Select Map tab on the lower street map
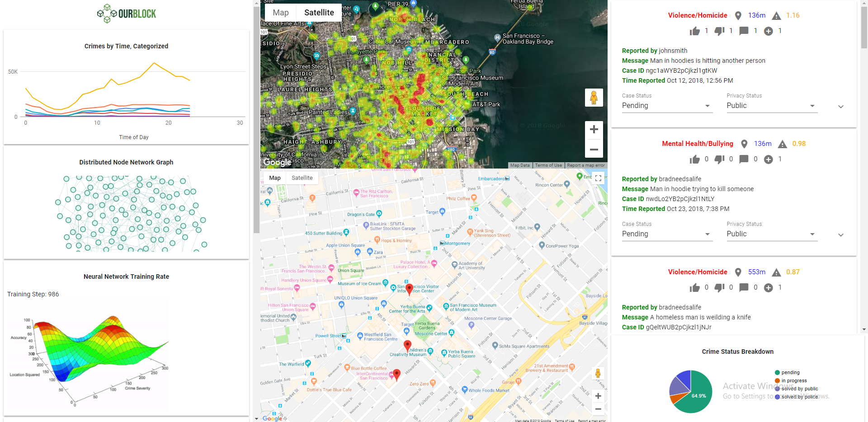Screen dimensions: 868x422 click(275, 178)
